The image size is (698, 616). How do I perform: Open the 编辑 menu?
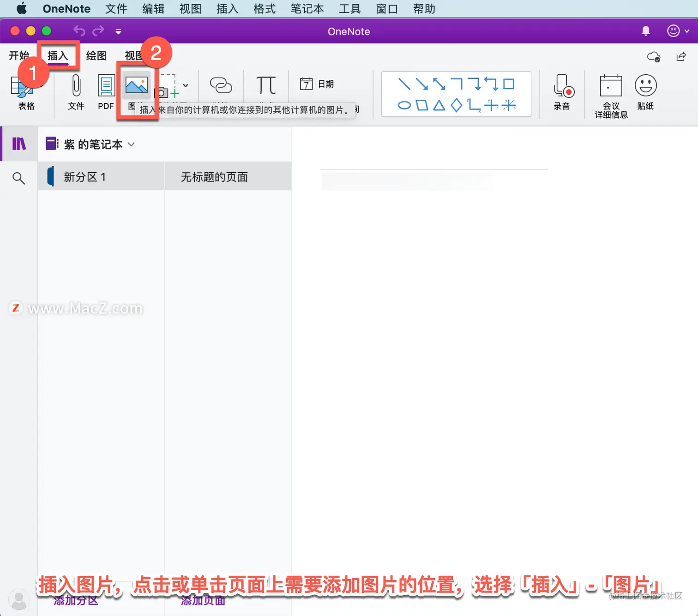(x=153, y=9)
